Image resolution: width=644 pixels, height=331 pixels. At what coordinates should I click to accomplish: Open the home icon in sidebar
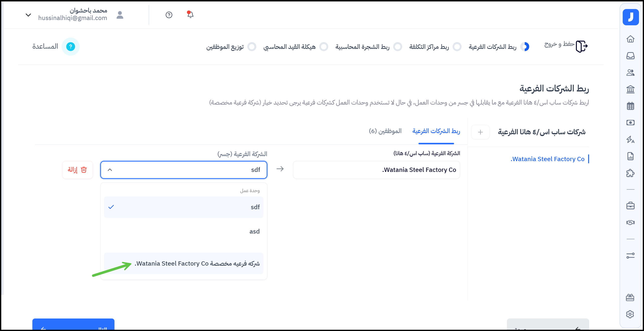click(x=630, y=39)
